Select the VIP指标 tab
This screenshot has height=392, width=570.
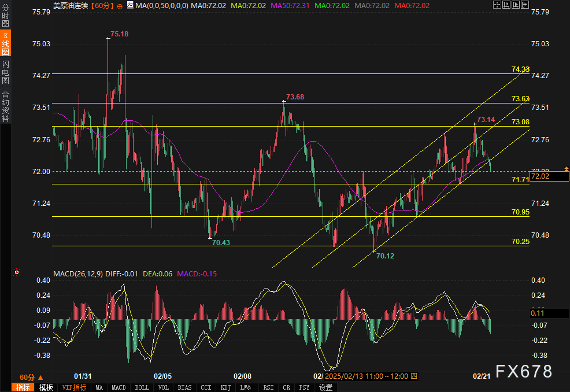pos(74,387)
